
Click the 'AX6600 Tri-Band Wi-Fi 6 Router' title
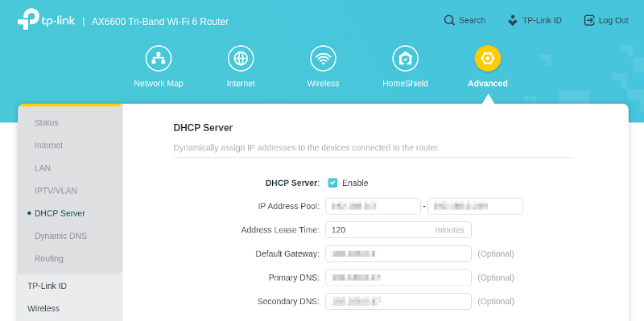[x=159, y=22]
